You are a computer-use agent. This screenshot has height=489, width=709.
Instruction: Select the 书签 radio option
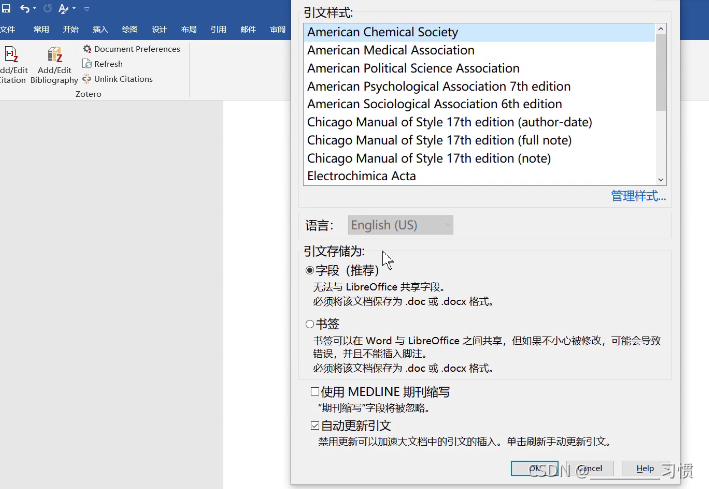[310, 324]
